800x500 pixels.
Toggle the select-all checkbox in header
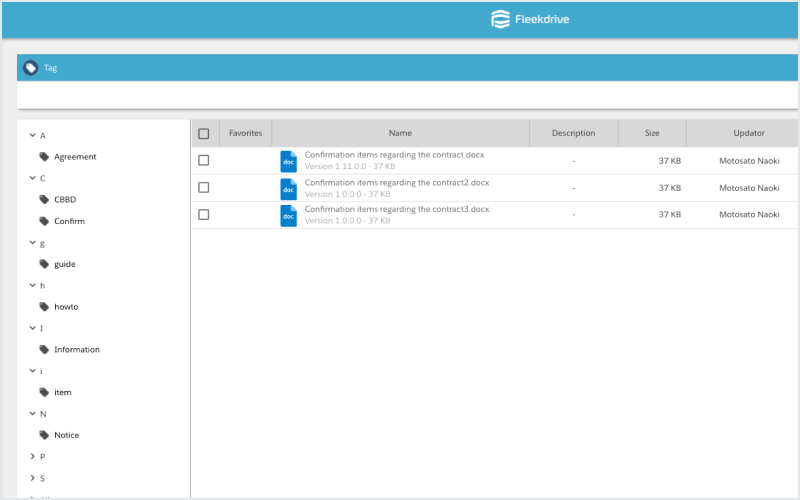coord(204,134)
